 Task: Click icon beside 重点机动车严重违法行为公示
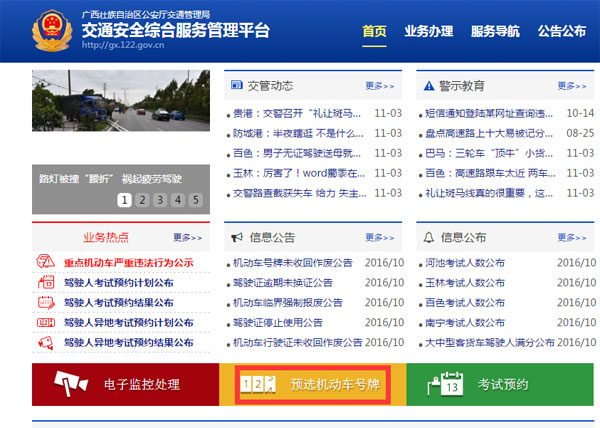[x=46, y=262]
